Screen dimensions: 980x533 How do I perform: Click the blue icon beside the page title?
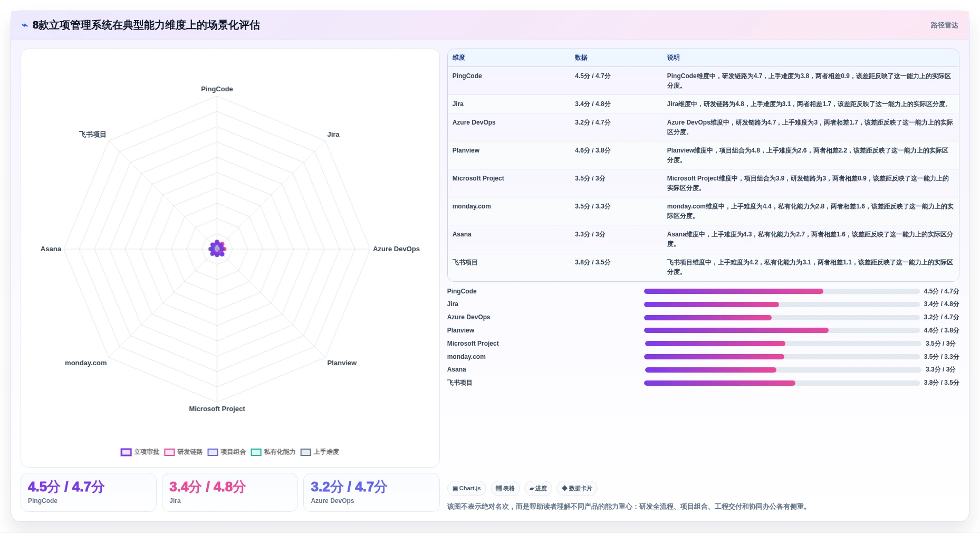click(24, 25)
